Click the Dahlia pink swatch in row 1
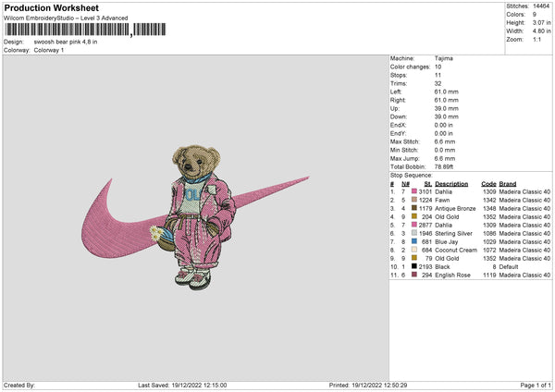Image resolution: width=555 pixels, height=392 pixels. point(414,191)
